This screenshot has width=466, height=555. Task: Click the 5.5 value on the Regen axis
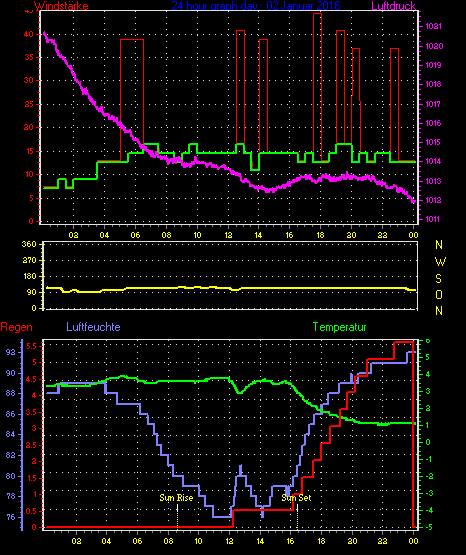[31, 346]
